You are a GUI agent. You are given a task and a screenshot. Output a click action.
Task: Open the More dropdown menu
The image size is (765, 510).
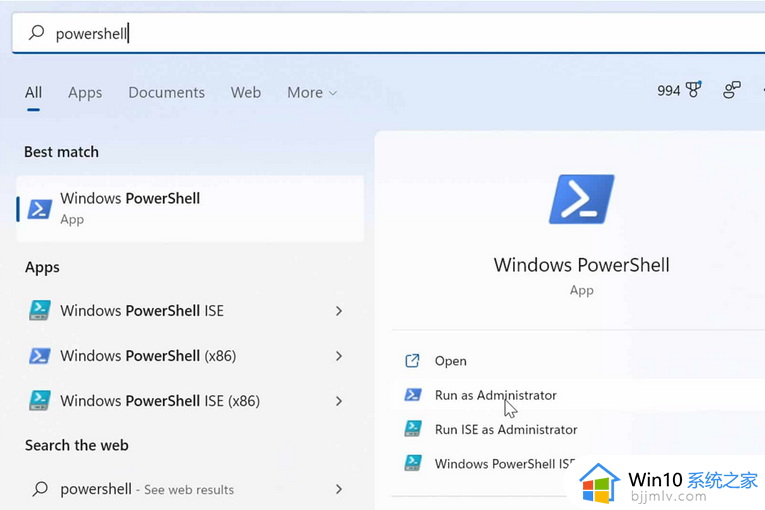[x=312, y=92]
